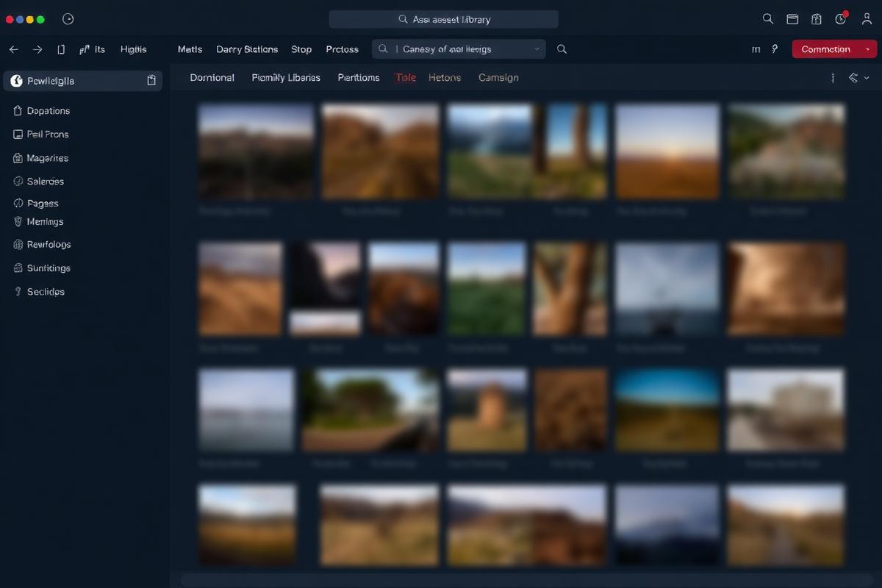
Task: Click the panel layout icon in title bar
Action: [792, 19]
